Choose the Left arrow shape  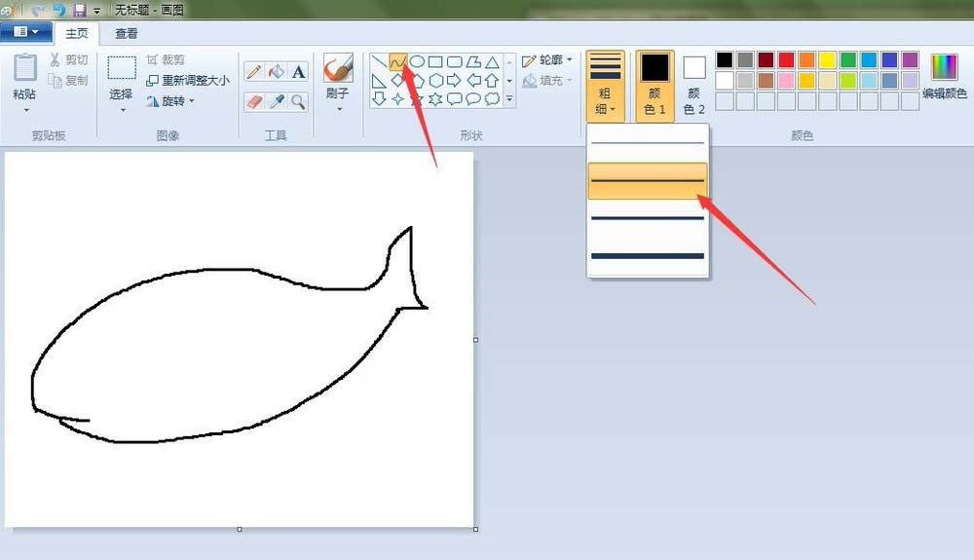473,80
